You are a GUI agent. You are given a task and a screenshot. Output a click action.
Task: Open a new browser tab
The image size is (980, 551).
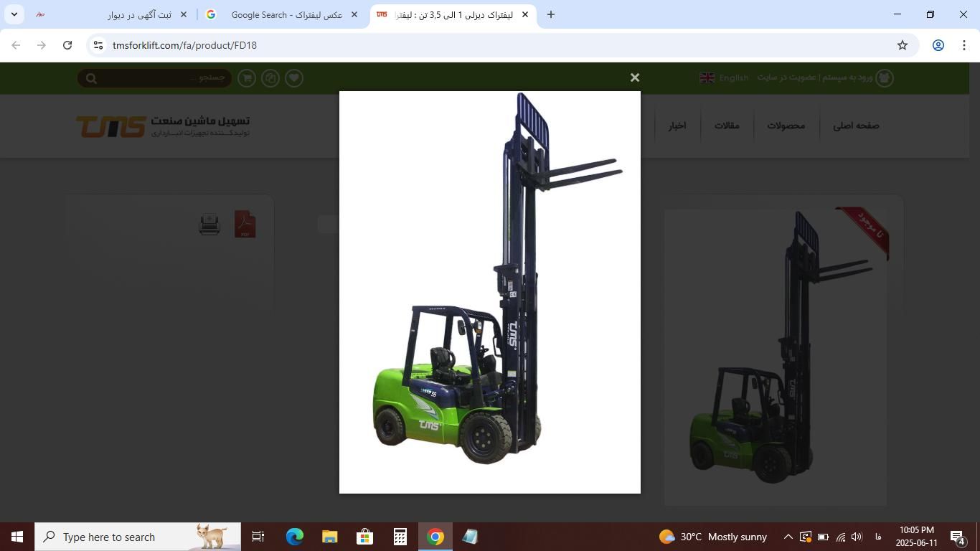551,14
